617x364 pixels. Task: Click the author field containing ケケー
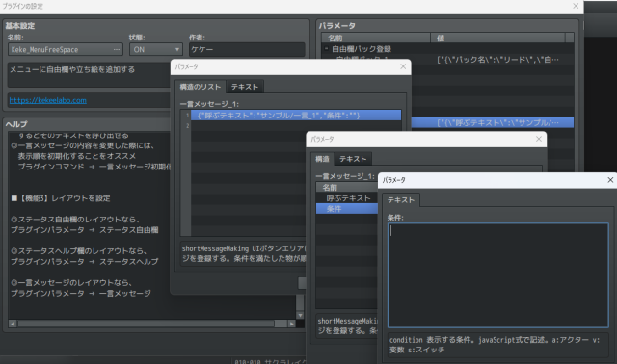[x=247, y=49]
